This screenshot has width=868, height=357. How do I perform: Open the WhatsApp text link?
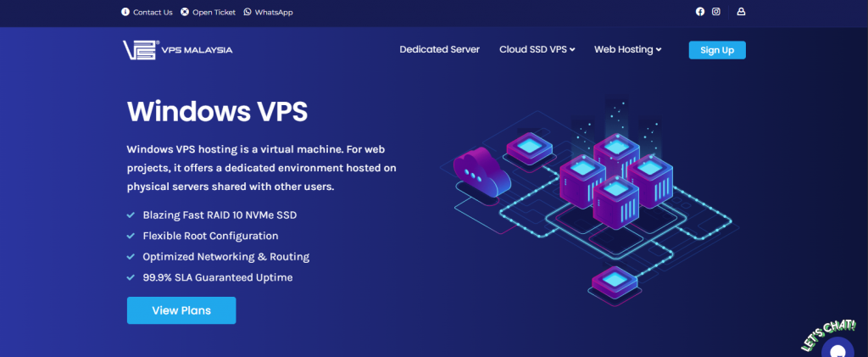point(274,12)
